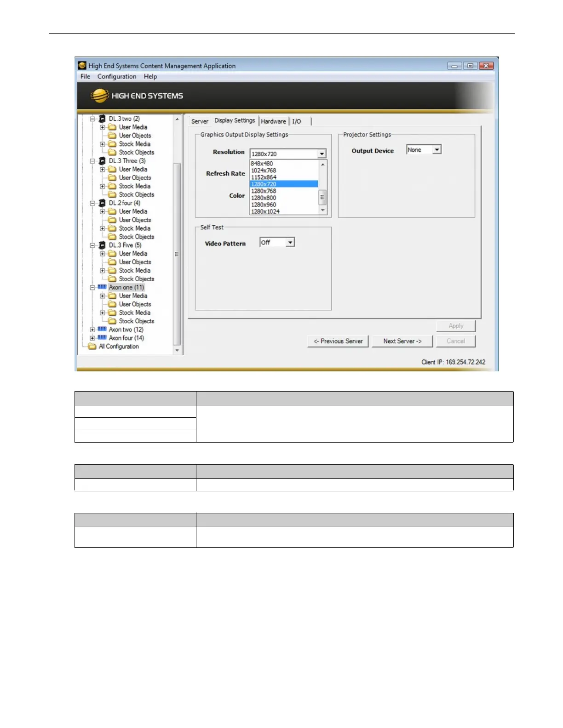Click Stock Objects folder icon under DL.3 Three
This screenshot has width=563, height=728.
(x=112, y=195)
